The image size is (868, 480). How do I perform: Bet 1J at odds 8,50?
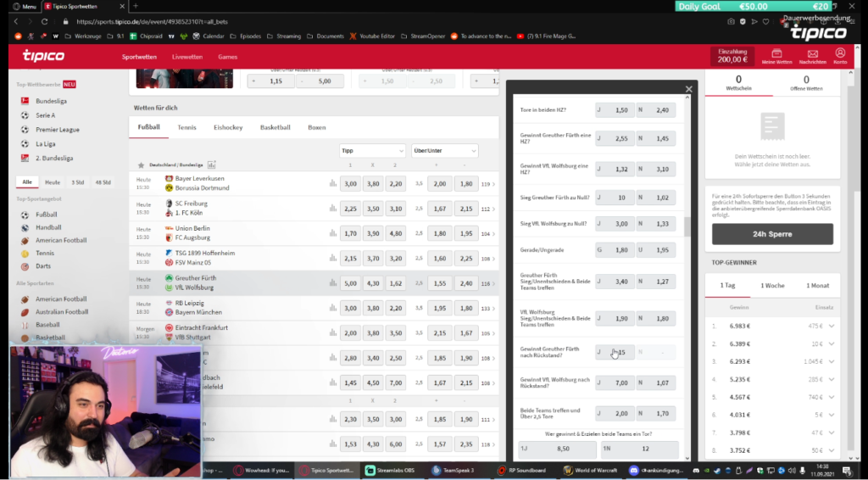click(x=557, y=449)
